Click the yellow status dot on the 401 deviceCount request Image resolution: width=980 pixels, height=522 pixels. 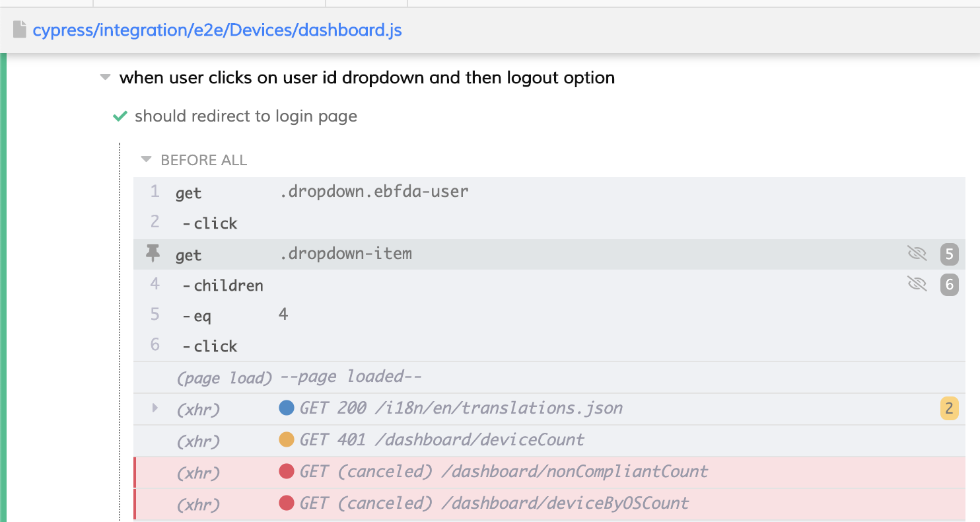[x=287, y=440]
